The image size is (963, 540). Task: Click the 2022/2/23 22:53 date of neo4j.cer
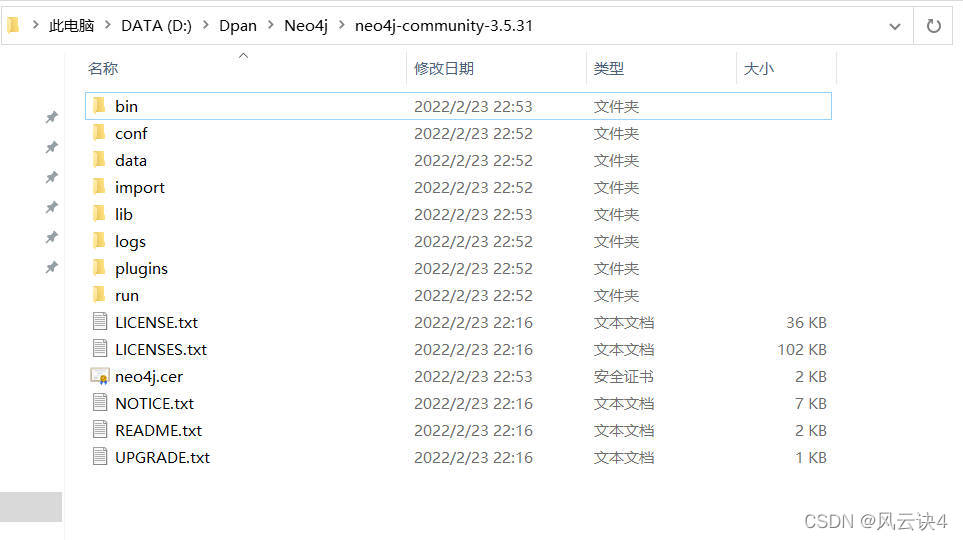coord(474,377)
